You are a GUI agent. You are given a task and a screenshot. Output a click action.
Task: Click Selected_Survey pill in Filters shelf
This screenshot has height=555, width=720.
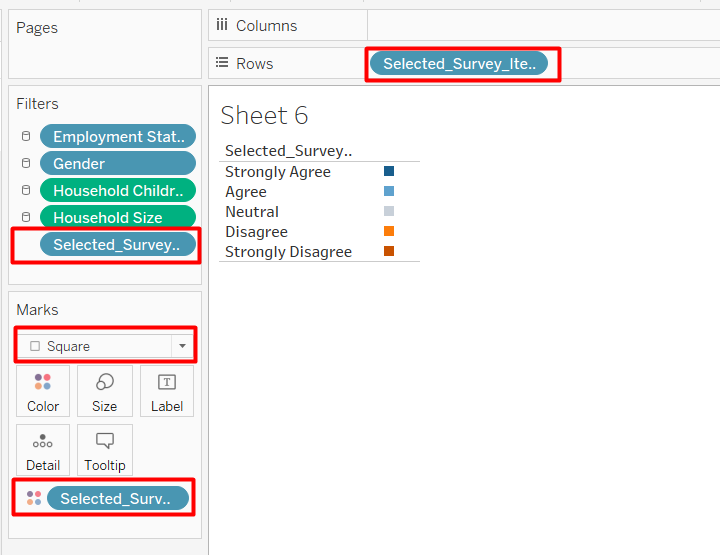117,245
